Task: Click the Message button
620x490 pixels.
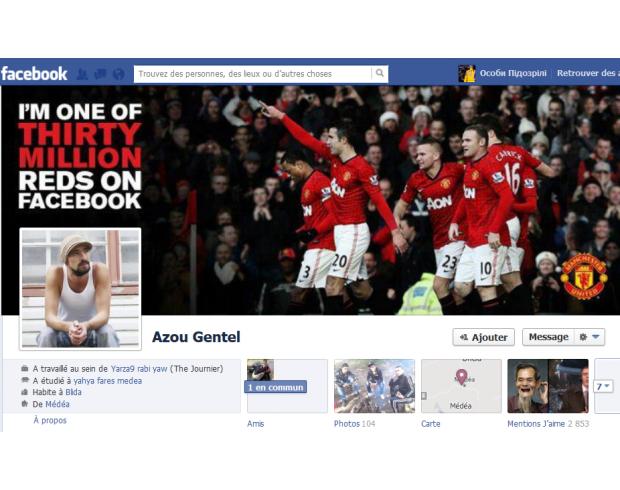Action: [548, 337]
